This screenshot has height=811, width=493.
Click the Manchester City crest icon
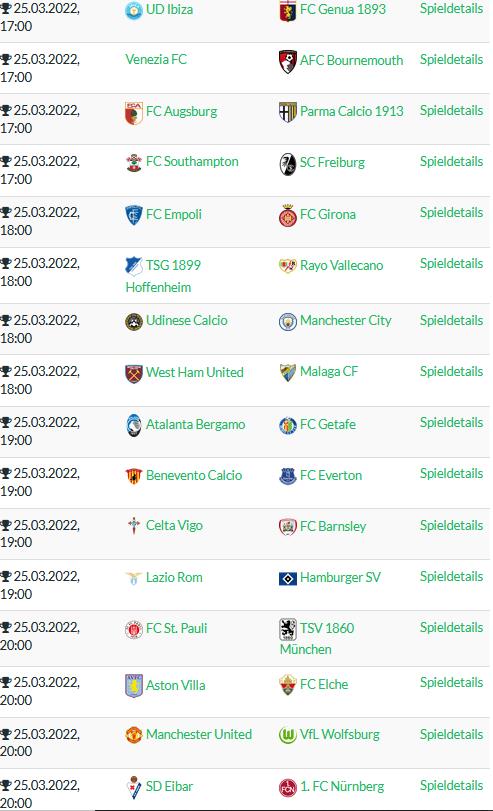(288, 322)
